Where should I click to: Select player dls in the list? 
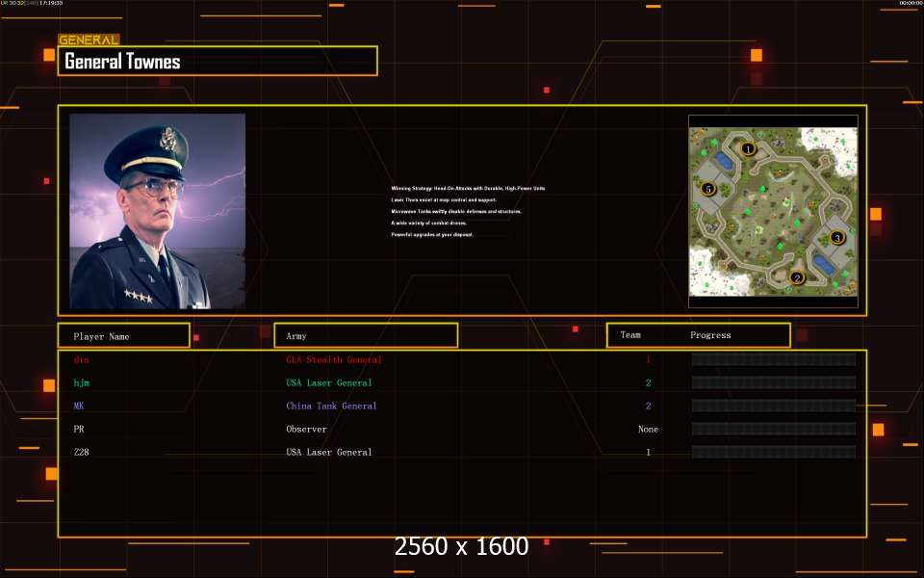(80, 360)
